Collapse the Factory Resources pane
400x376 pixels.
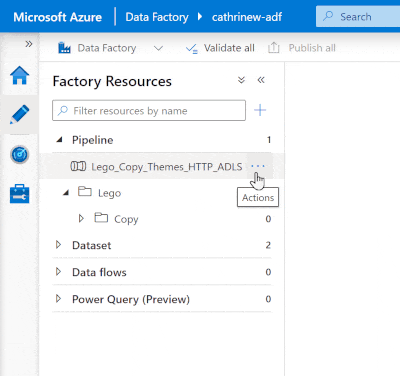[261, 80]
